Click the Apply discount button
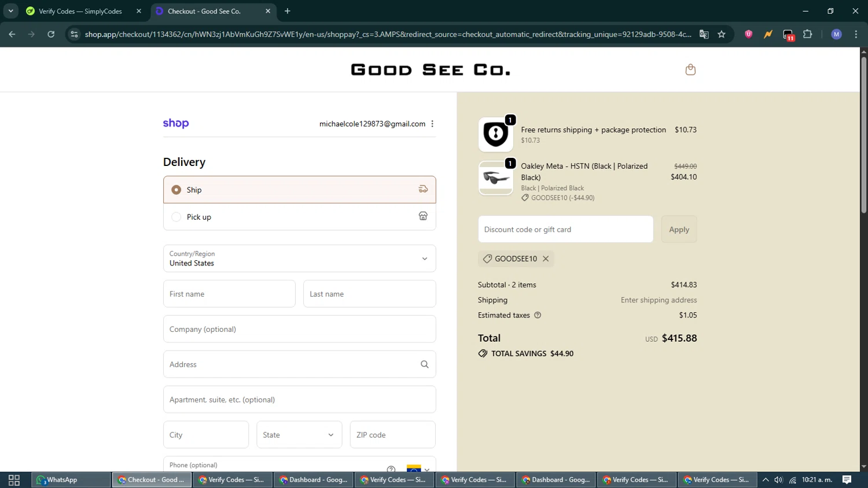 click(x=679, y=230)
